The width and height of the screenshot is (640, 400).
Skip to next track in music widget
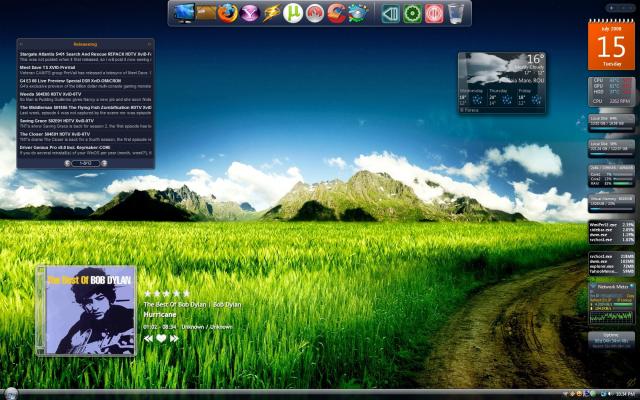pos(174,338)
